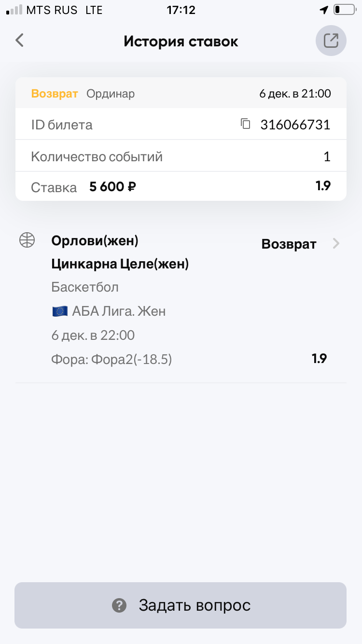Tap the orange Возврат status label
The width and height of the screenshot is (362, 644).
tap(55, 94)
